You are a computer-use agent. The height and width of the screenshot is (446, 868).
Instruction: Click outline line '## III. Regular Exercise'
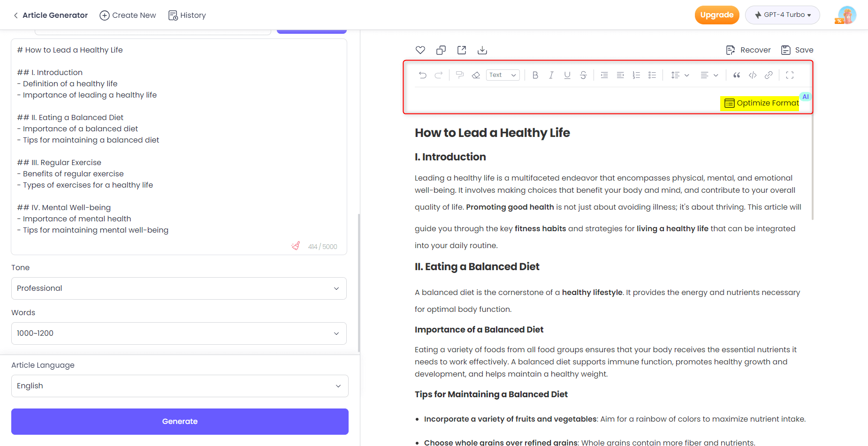pyautogui.click(x=59, y=163)
